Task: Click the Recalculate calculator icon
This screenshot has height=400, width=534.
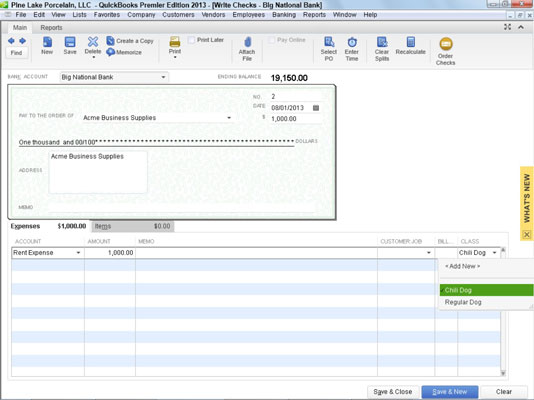Action: [x=411, y=42]
